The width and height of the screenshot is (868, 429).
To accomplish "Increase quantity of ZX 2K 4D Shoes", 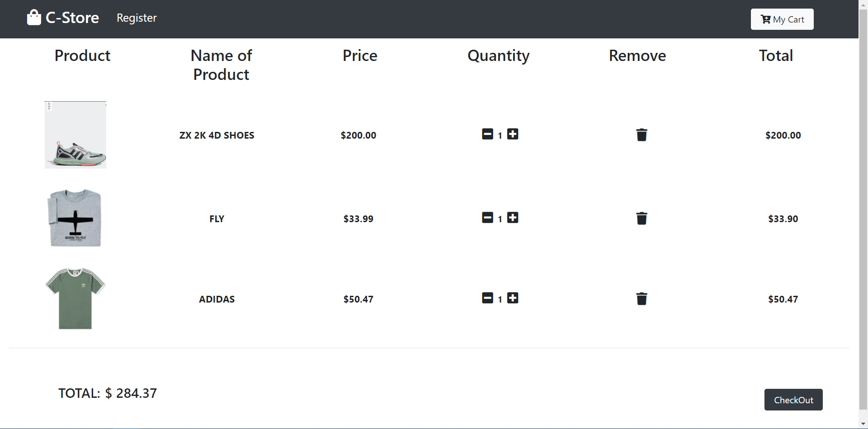I will pos(513,134).
